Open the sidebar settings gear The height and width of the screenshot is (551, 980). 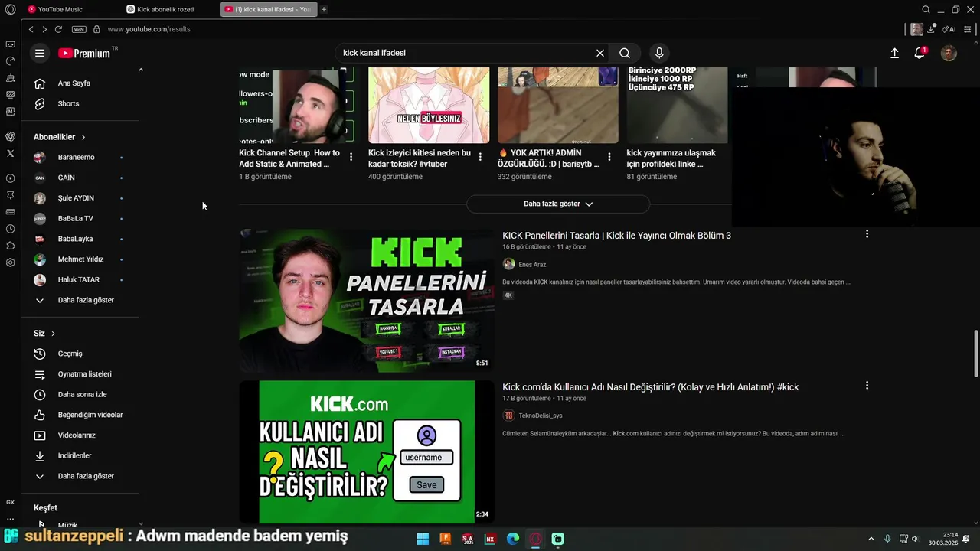coord(10,262)
